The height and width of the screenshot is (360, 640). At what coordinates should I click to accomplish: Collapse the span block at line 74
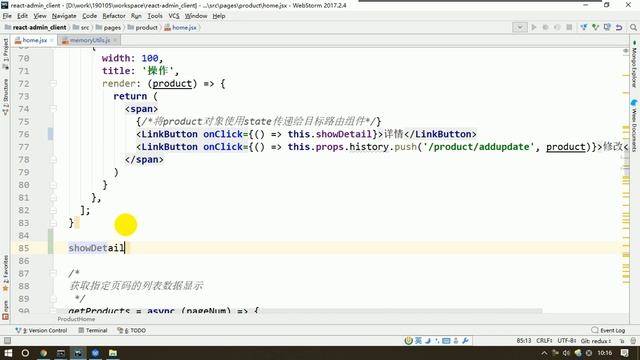53,109
